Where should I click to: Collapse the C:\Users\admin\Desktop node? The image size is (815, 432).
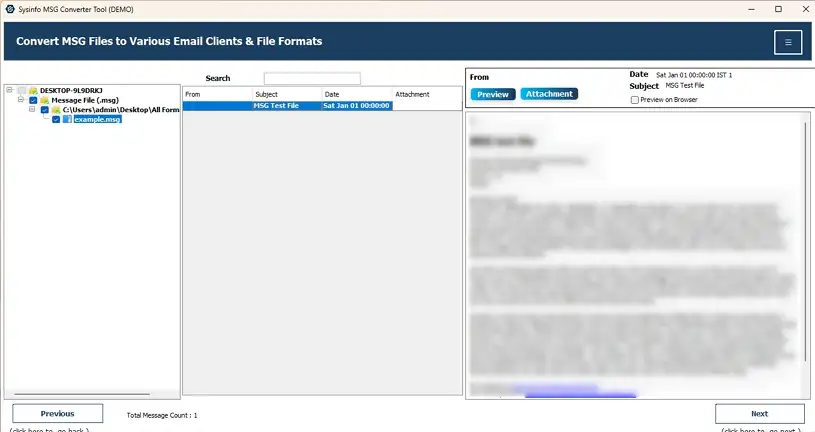(x=32, y=109)
